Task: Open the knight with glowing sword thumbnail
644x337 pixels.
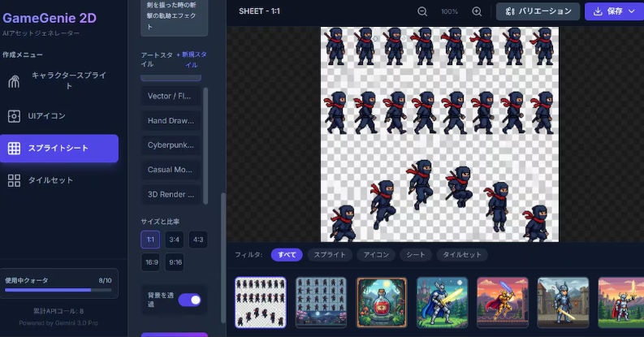Action: click(x=442, y=303)
